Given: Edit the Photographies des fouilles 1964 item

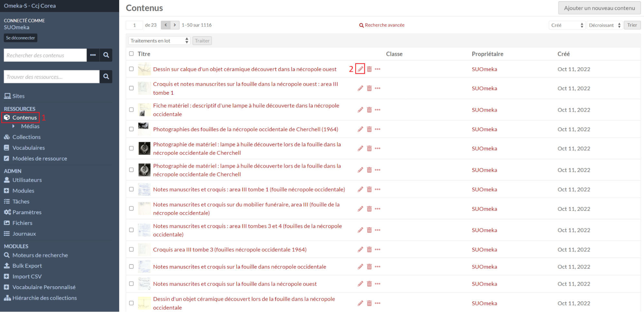Looking at the screenshot, I should tap(360, 129).
